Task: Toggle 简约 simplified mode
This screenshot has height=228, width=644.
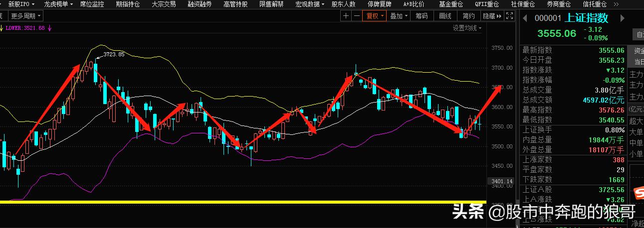Action: point(469,16)
